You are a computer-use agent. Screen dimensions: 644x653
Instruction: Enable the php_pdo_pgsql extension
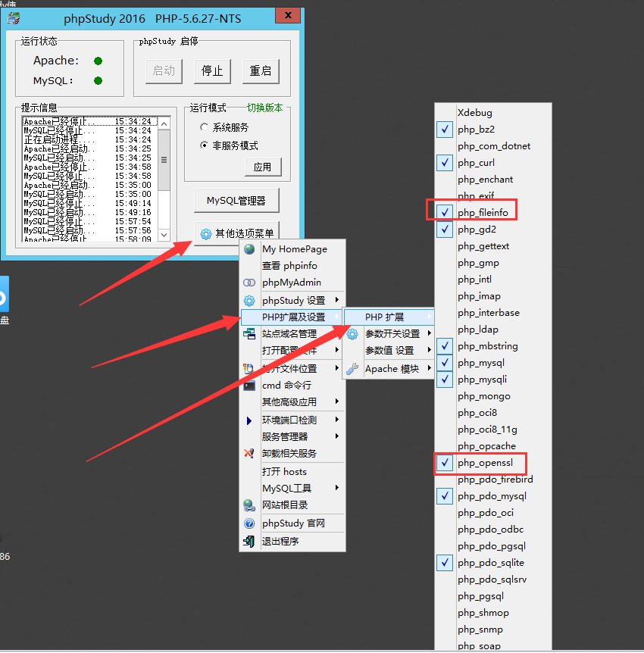(493, 546)
